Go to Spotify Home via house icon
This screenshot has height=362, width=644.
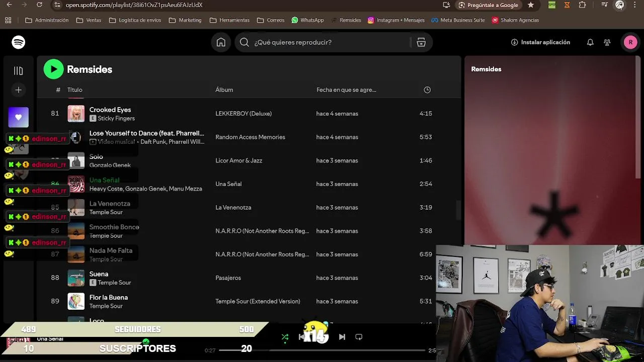(221, 42)
